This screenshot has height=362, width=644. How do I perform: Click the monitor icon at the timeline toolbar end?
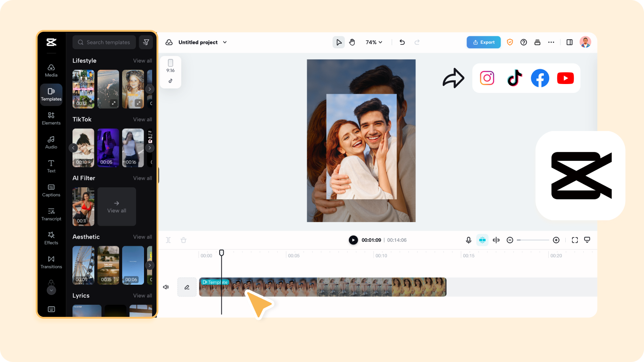[587, 240]
